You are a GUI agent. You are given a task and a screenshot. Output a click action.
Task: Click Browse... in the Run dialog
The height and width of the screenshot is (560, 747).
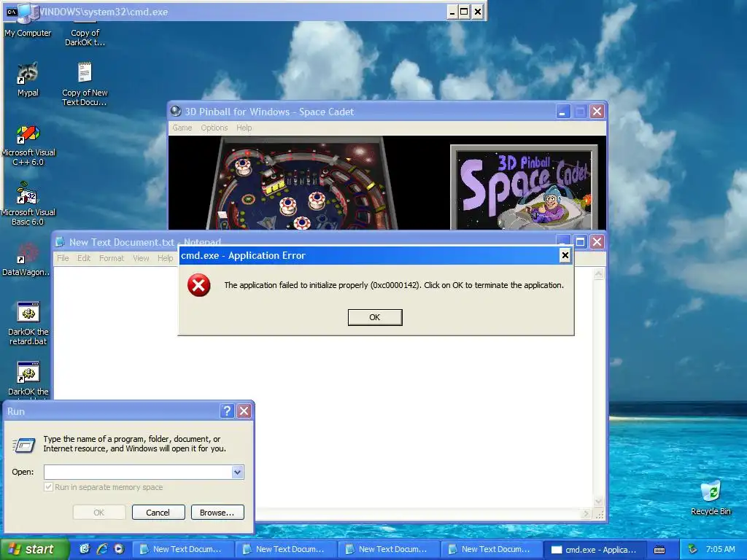point(217,513)
